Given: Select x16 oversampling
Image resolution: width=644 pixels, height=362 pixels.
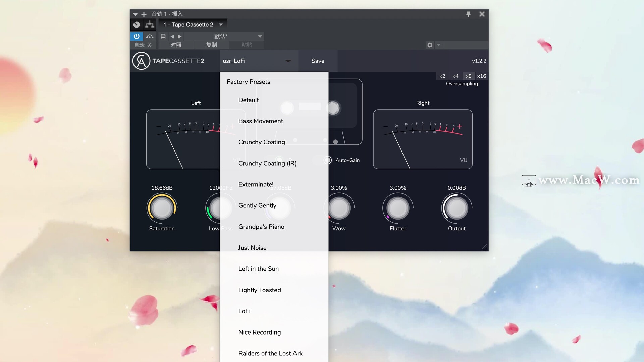Looking at the screenshot, I should [x=482, y=76].
